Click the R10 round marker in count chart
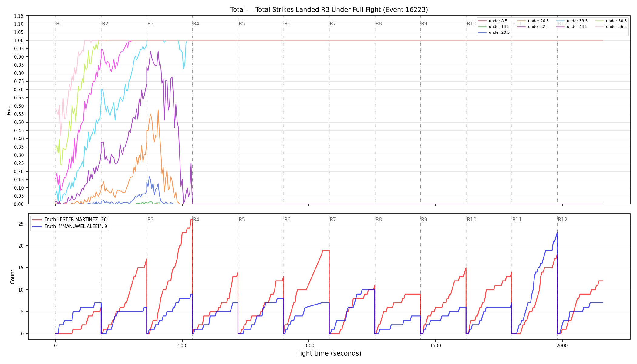Image resolution: width=637 pixels, height=364 pixels. pos(472,220)
